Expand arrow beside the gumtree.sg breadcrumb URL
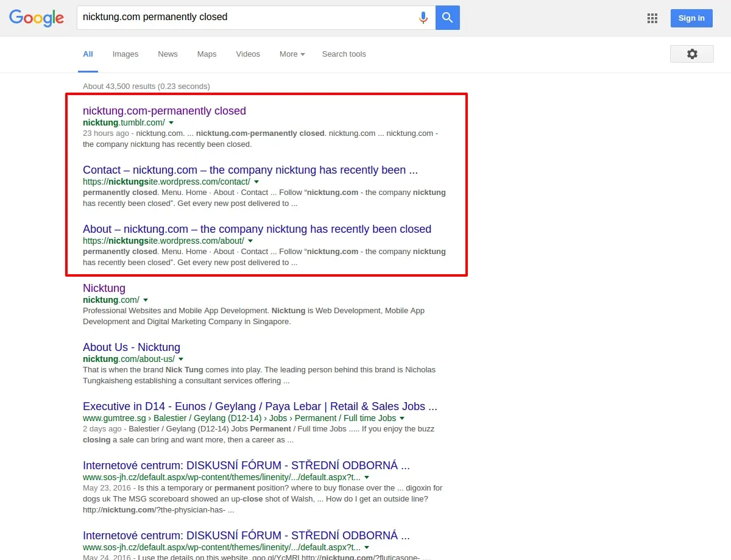Image resolution: width=731 pixels, height=560 pixels. 403,419
